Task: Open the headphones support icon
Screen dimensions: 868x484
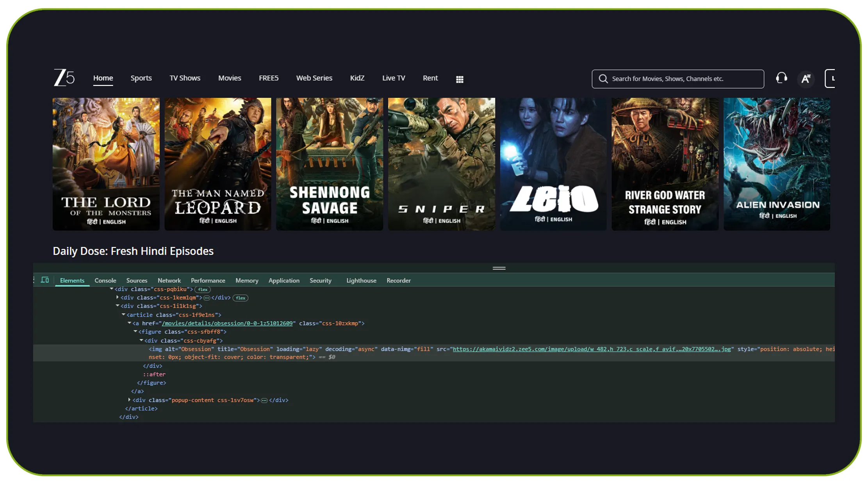Action: [781, 78]
